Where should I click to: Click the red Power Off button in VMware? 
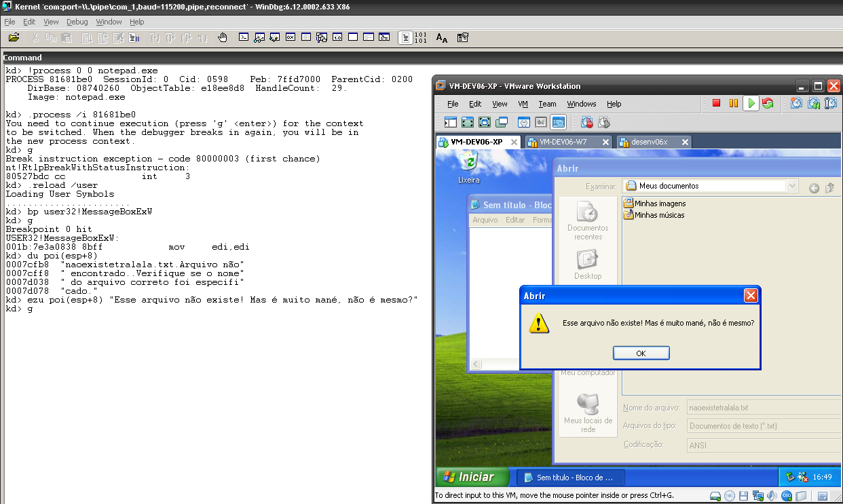click(x=716, y=104)
